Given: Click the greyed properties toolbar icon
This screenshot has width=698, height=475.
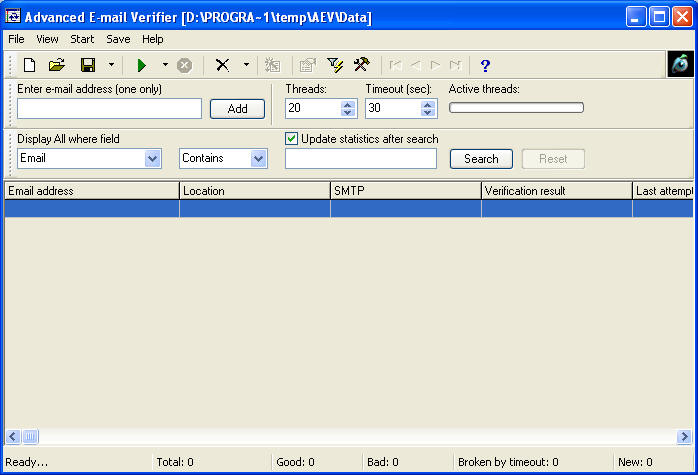Looking at the screenshot, I should (307, 65).
